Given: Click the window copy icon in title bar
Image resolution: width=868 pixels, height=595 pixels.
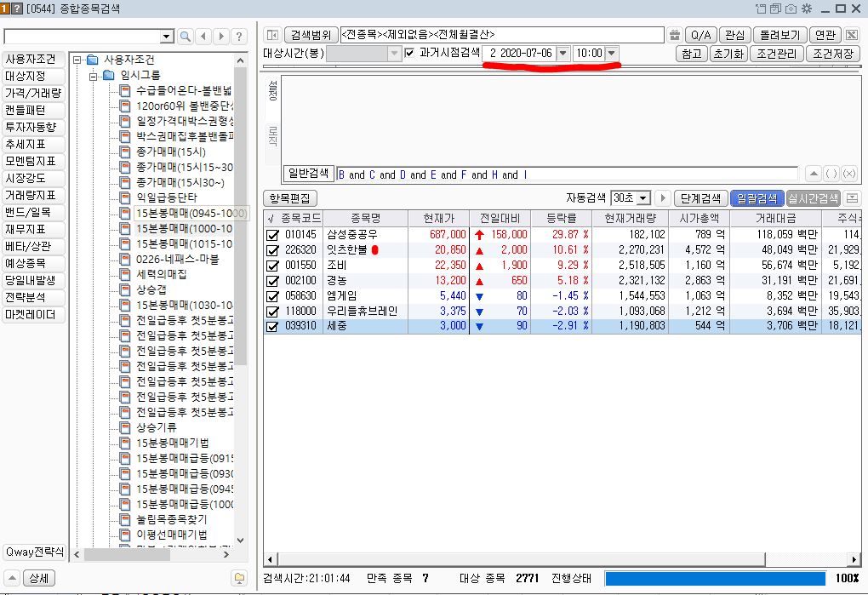Looking at the screenshot, I should 775,9.
